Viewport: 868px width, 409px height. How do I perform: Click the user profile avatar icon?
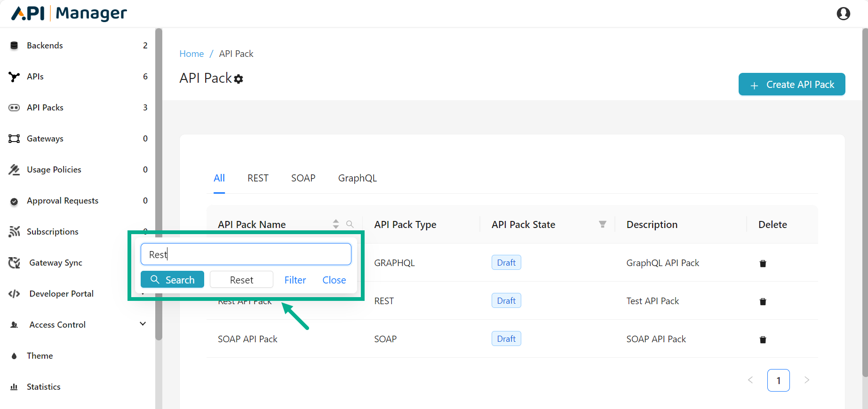(843, 14)
